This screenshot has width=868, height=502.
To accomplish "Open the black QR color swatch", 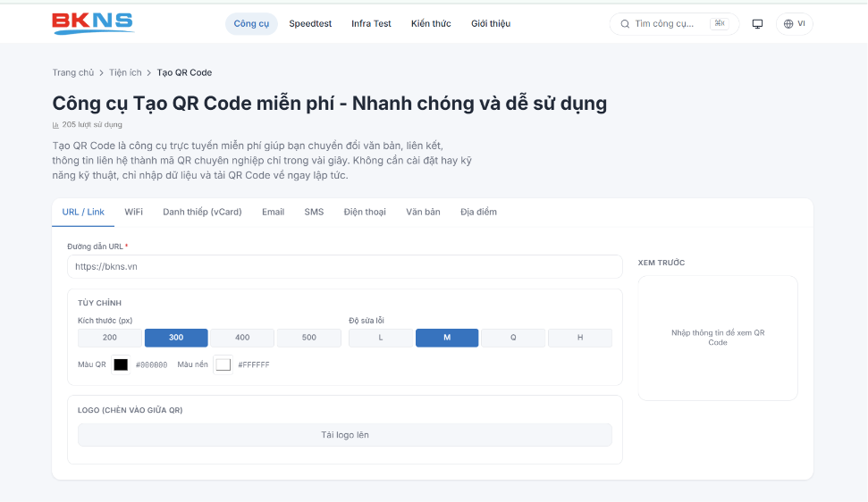I will 121,365.
